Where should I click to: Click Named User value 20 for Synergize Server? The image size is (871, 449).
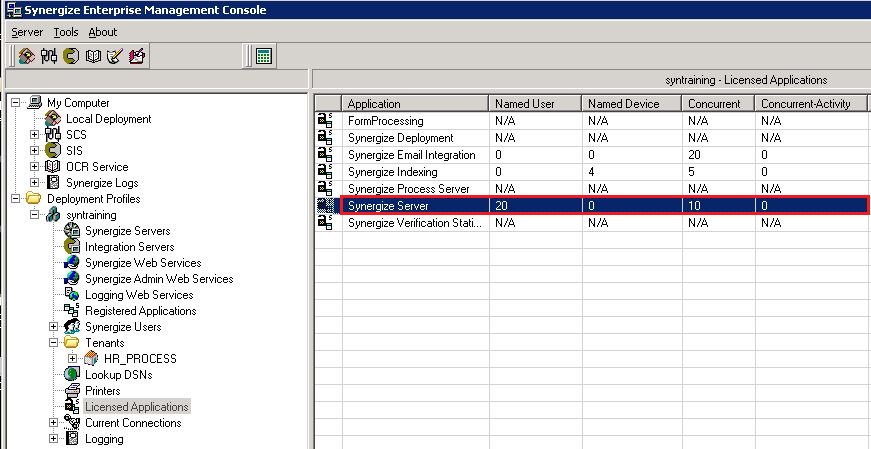[x=501, y=206]
